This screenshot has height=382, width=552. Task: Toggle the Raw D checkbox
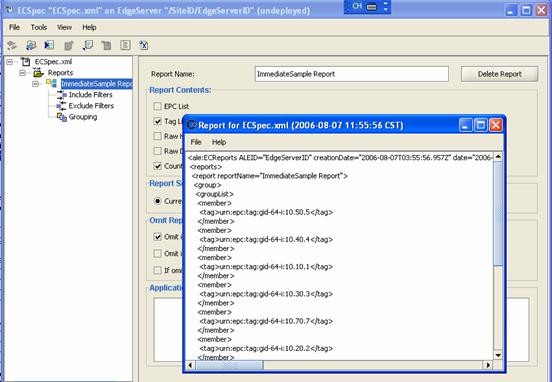[157, 151]
